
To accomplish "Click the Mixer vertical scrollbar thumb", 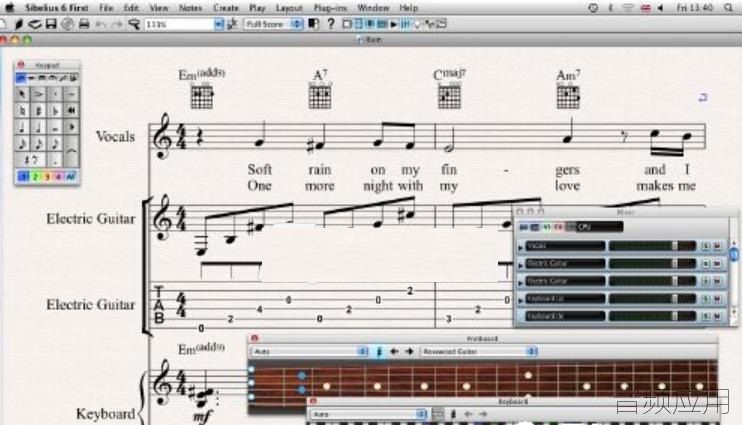I will (x=733, y=255).
